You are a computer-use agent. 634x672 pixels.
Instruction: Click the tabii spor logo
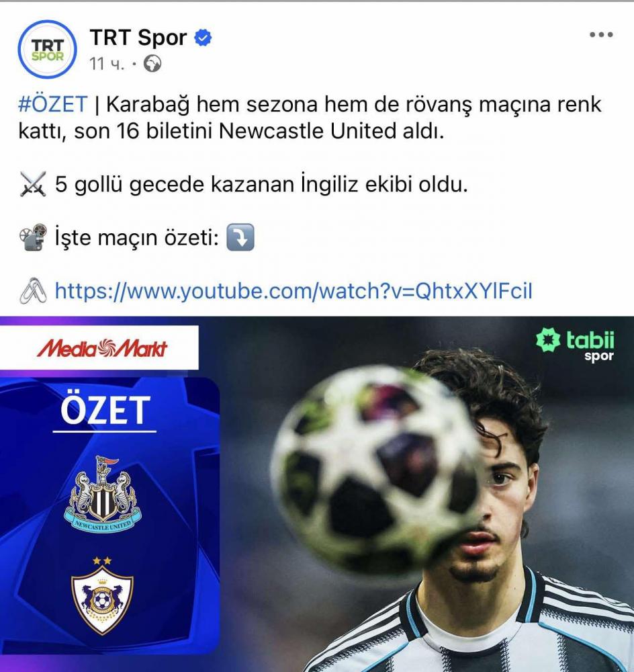576,345
